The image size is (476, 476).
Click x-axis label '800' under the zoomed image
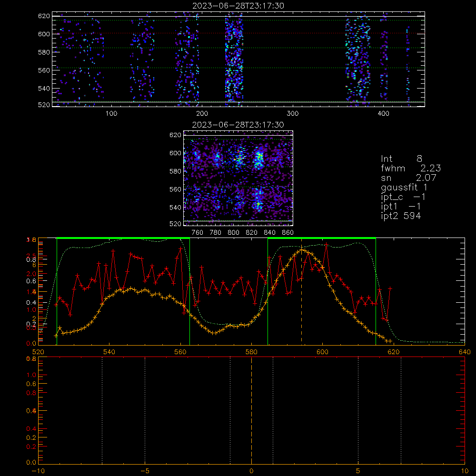coord(233,233)
